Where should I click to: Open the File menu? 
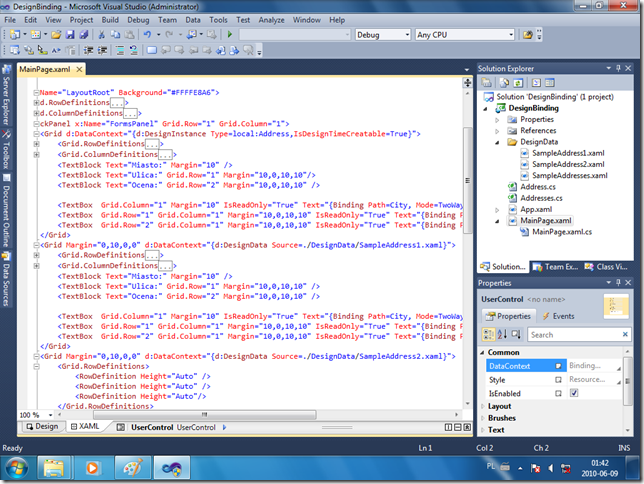click(x=10, y=20)
